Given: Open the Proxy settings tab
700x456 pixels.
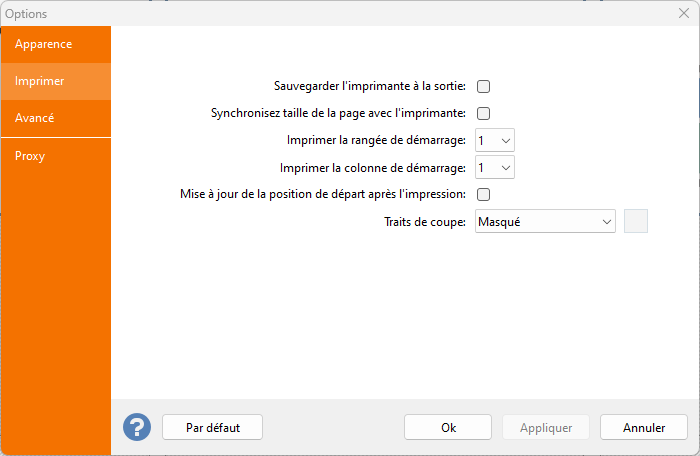Looking at the screenshot, I should tap(56, 156).
